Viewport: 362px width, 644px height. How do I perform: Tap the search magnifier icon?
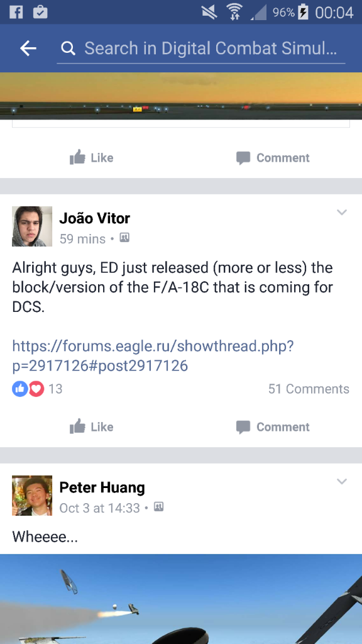[x=68, y=49]
